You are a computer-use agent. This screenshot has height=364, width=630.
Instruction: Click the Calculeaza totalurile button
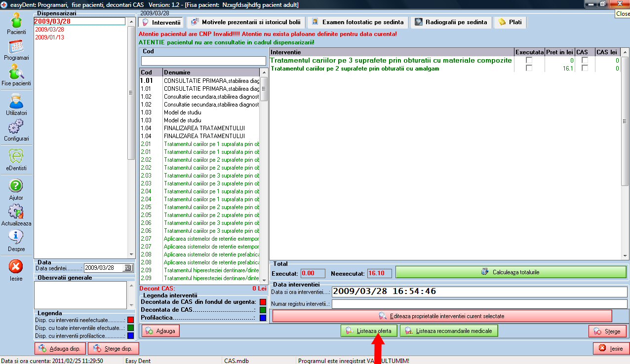[x=511, y=272]
